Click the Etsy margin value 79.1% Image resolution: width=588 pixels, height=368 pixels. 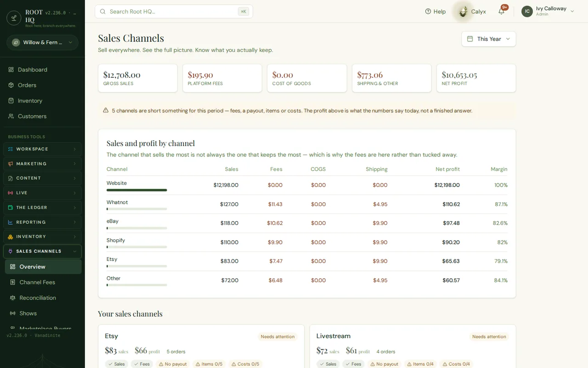(501, 261)
